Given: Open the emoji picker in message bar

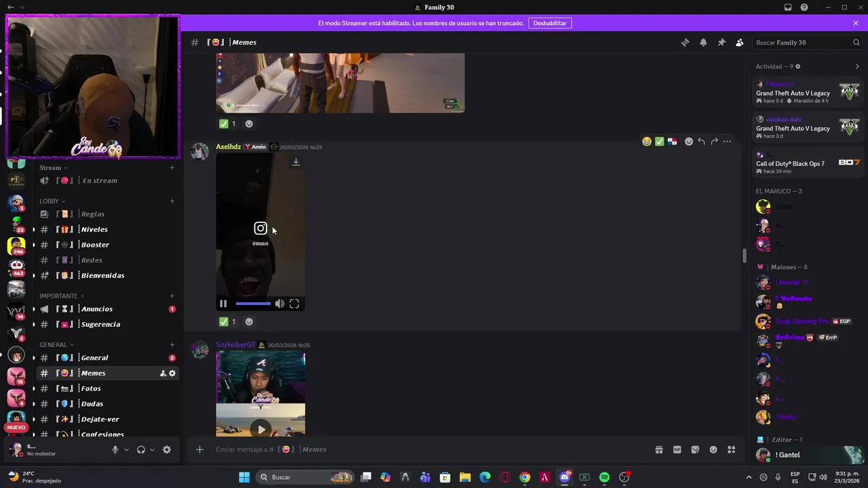Looking at the screenshot, I should 713,449.
